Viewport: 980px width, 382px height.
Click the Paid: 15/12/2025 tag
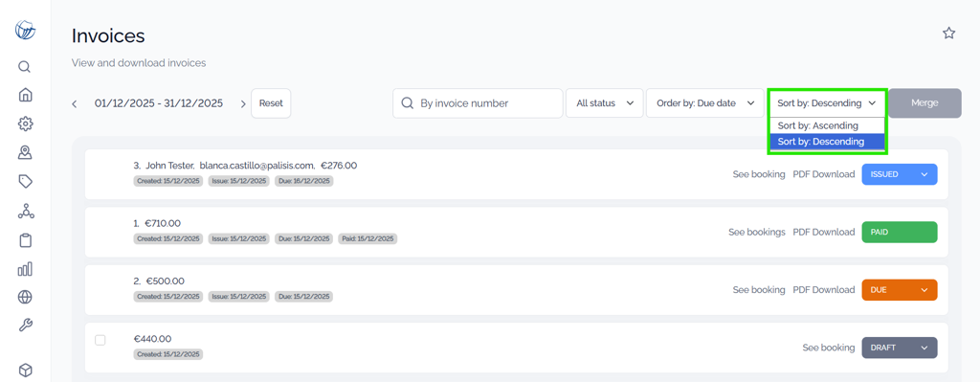tap(368, 238)
